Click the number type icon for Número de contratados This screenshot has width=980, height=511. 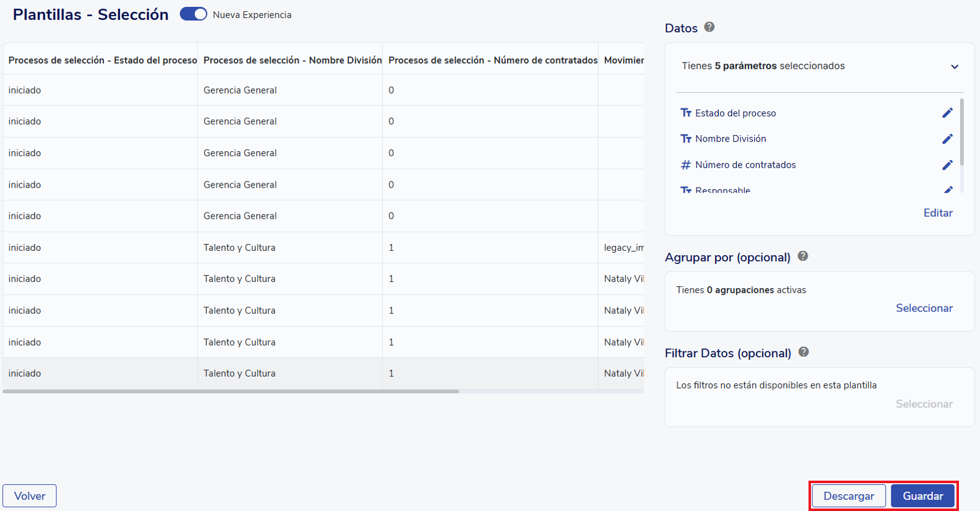(x=686, y=165)
